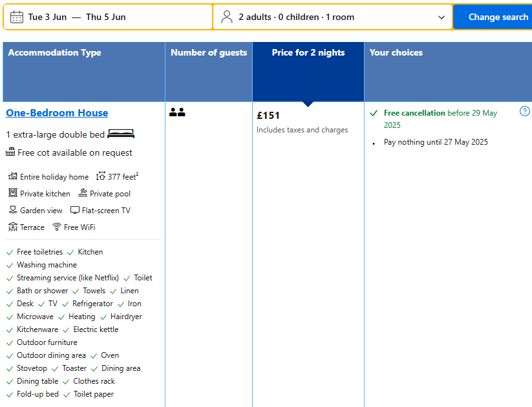Click the extra-large double bed icon
The image size is (532, 407).
pyautogui.click(x=121, y=134)
